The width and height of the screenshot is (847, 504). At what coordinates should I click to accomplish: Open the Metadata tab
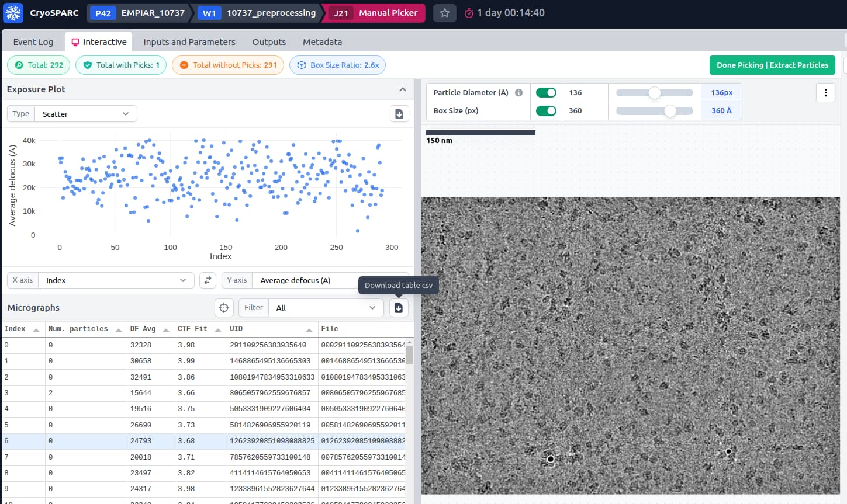pyautogui.click(x=322, y=42)
